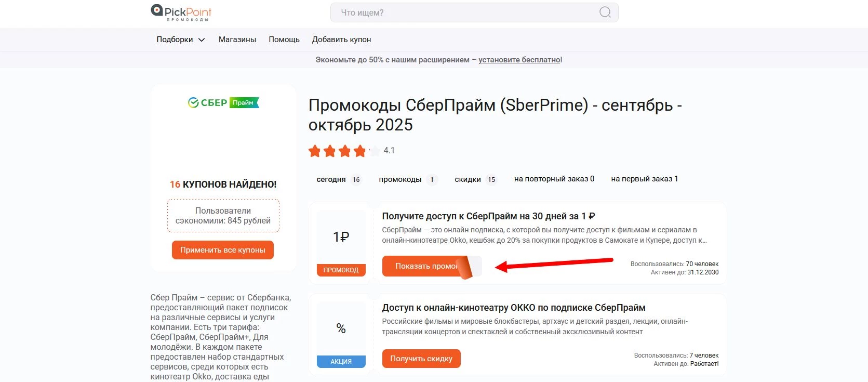Screen dimensions: 868x382
Task: Click the first orange rating star
Action: click(x=314, y=151)
